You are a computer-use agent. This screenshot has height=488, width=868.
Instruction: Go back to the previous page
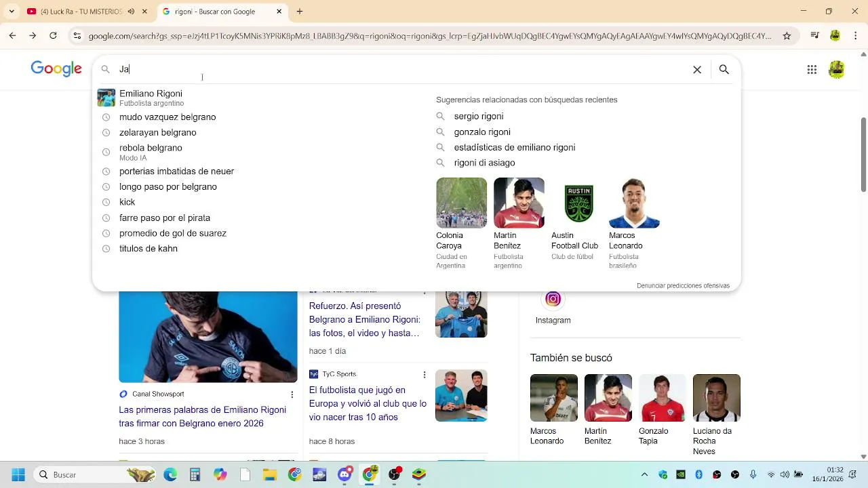pos(12,35)
